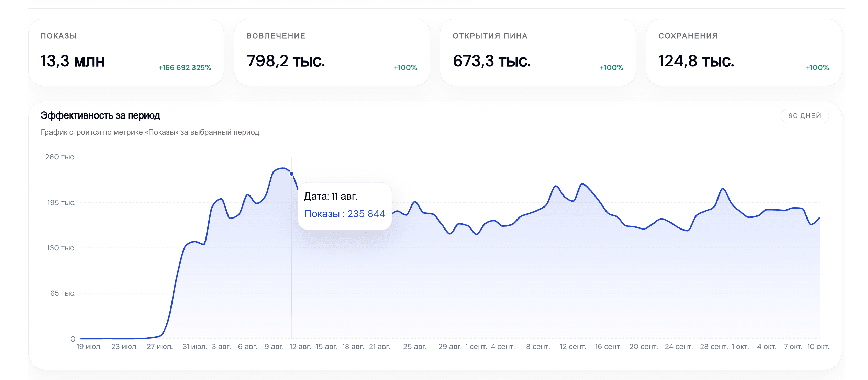Select the Открытия пина card

(538, 52)
